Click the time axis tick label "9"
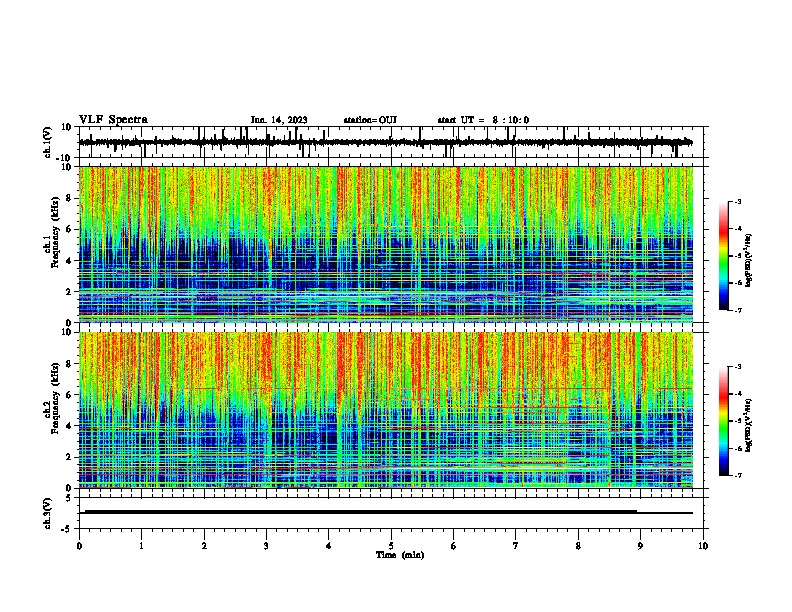Screen dimensions: 792x612 640,546
